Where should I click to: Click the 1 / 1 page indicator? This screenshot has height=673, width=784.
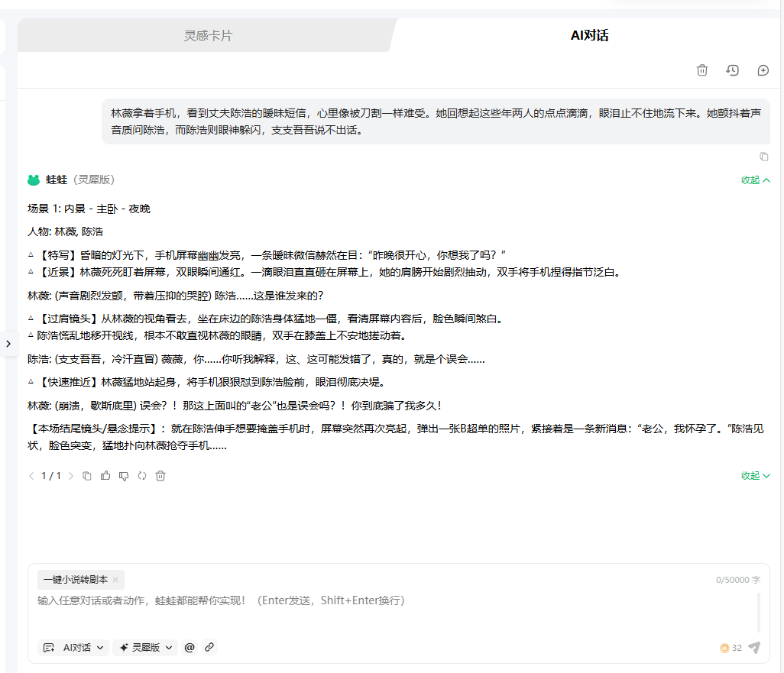coord(51,476)
